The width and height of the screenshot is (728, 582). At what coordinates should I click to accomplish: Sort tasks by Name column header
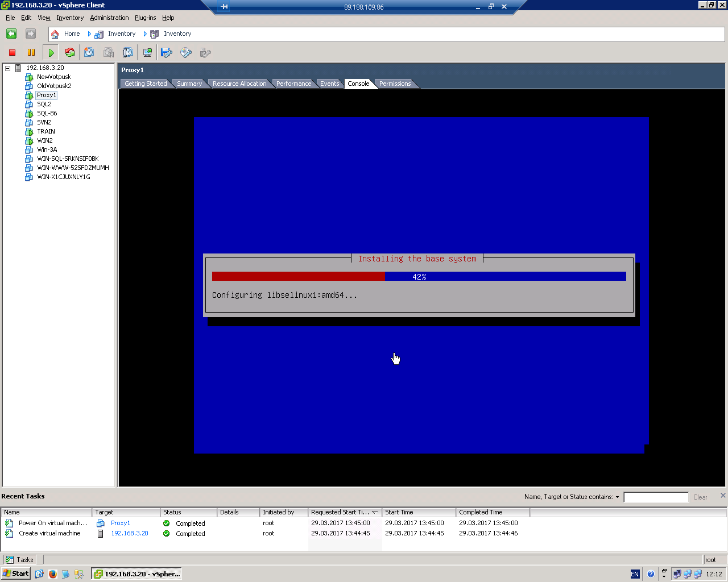tap(46, 512)
